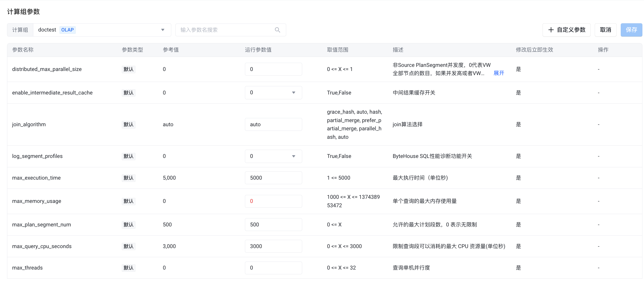The width and height of the screenshot is (644, 283).
Task: Click the OLAP tag badge
Action: point(67,30)
